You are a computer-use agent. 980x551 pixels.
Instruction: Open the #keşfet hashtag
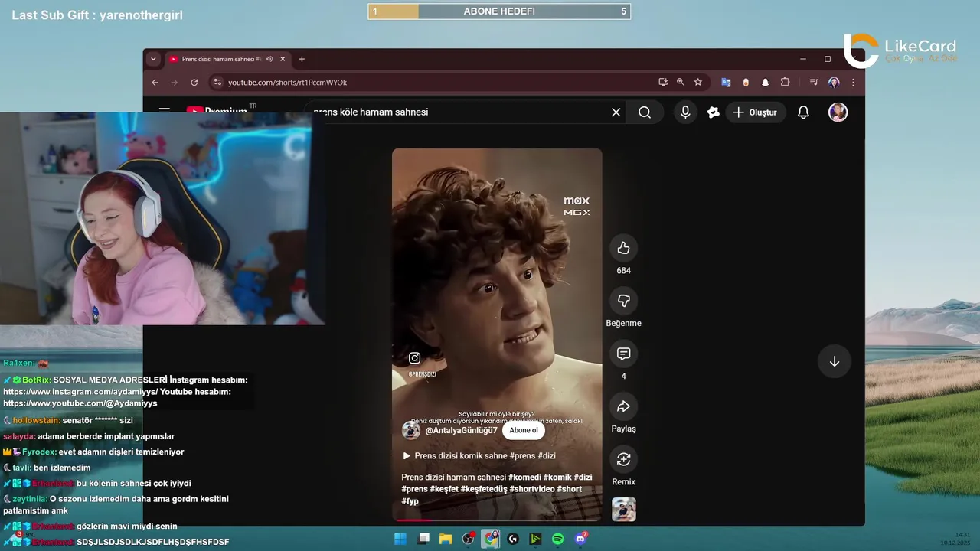click(444, 489)
